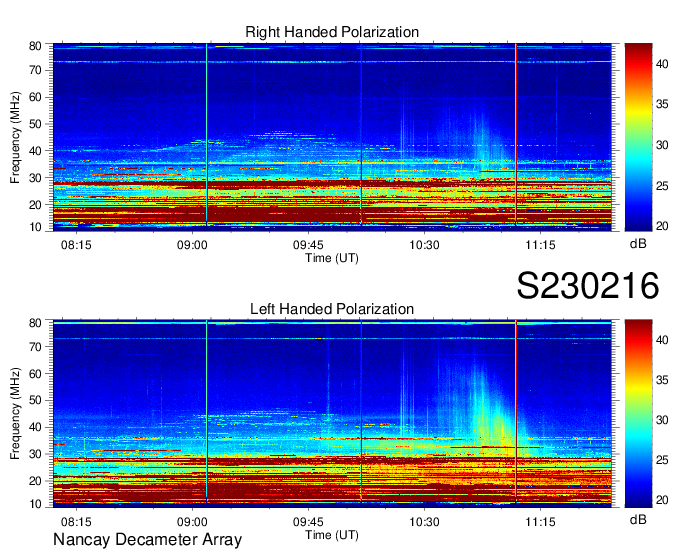Click the 40 MHz tick label on lower plot
680x552 pixels.
[35, 427]
